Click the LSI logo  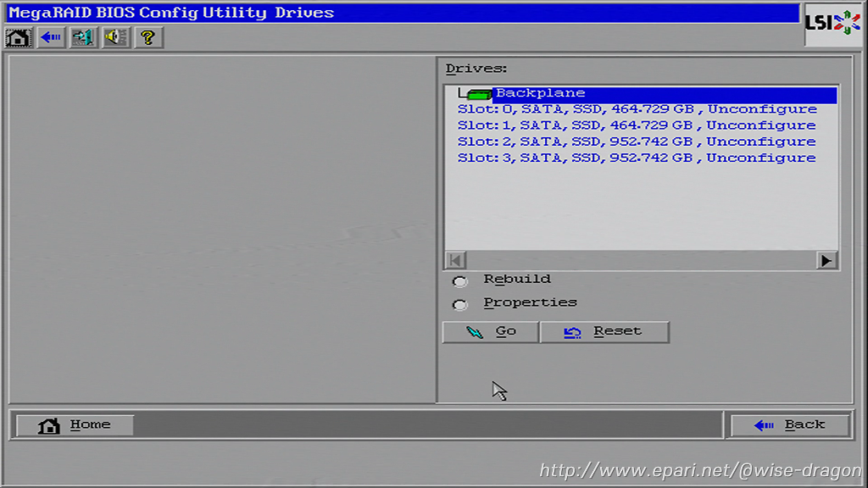tap(832, 24)
